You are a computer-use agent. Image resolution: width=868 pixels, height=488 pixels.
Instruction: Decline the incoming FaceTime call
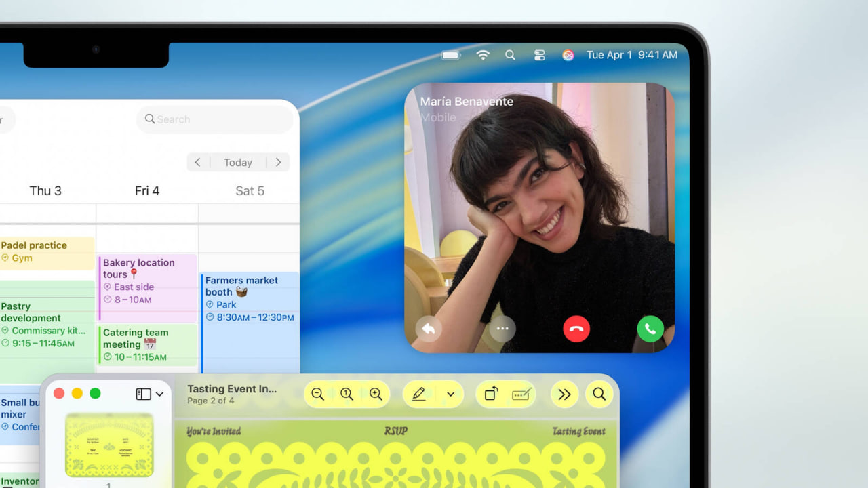click(576, 328)
